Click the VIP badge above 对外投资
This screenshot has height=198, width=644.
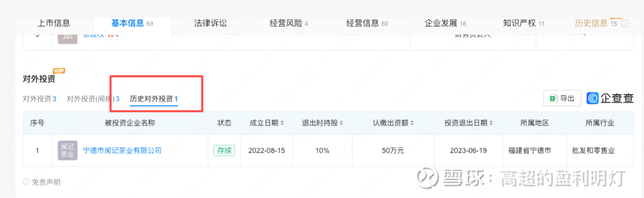59,71
